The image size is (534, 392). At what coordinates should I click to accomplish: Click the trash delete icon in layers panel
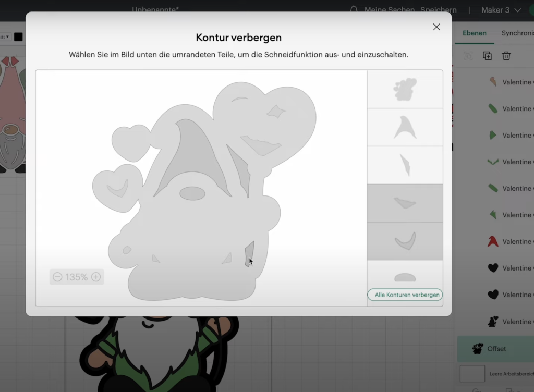click(x=506, y=56)
